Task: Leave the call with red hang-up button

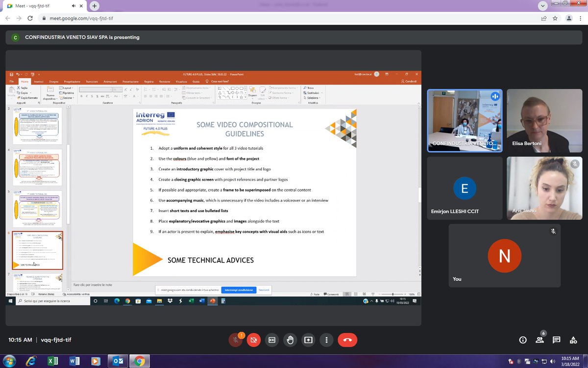Action: pos(347,340)
